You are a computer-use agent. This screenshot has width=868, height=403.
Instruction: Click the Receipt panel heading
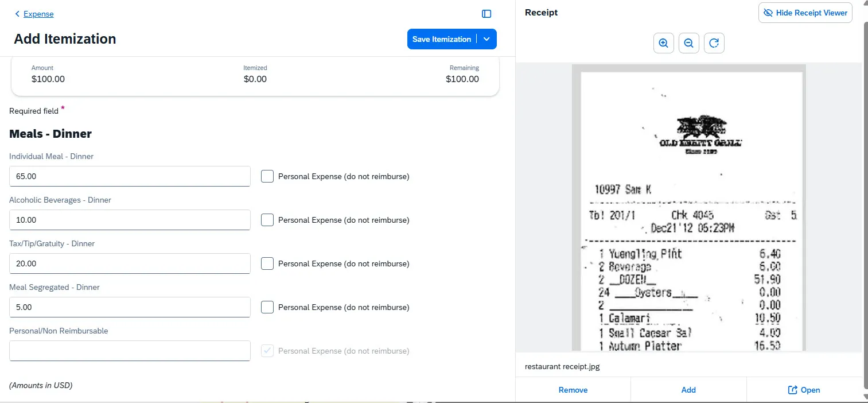click(x=541, y=13)
